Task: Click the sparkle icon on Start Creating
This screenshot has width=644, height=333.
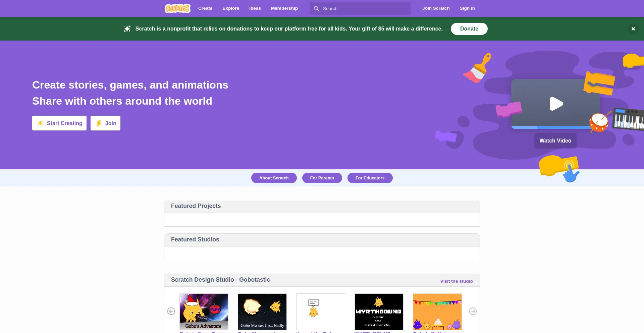Action: tap(40, 123)
